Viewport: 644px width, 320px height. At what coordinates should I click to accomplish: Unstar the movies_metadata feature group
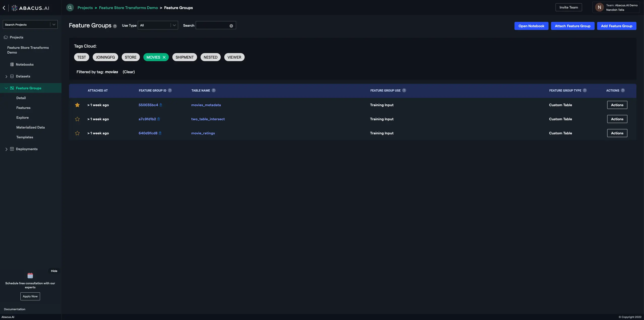tap(77, 105)
